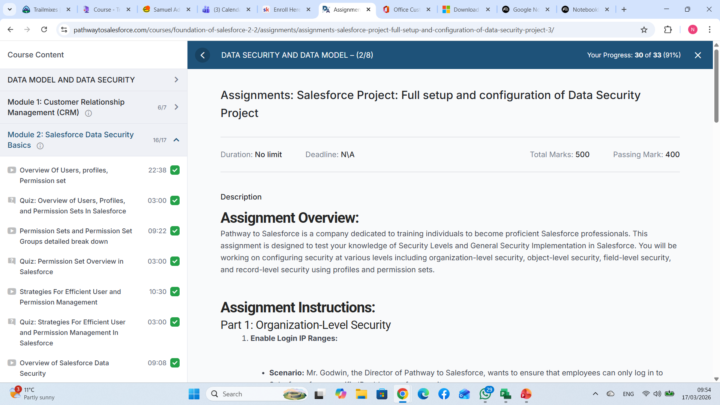Viewport: 720px width, 405px height.
Task: Open Task View icon in taskbar
Action: pos(319,394)
